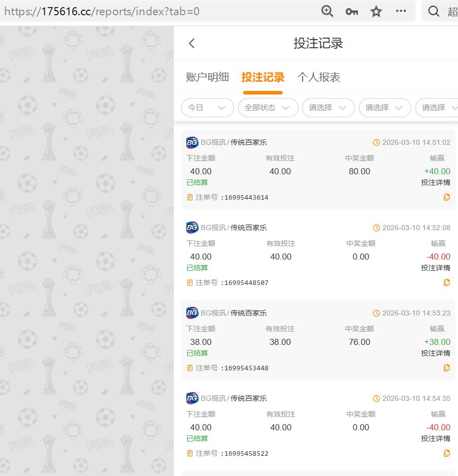Image resolution: width=458 pixels, height=476 pixels.
Task: Click the key icon in the browser toolbar
Action: [x=351, y=11]
